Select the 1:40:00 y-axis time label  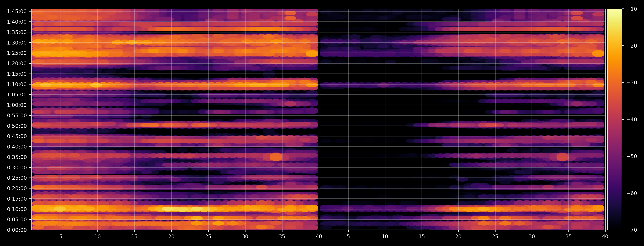(x=17, y=22)
